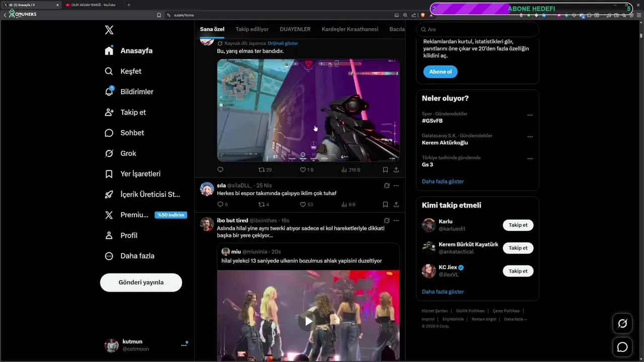The height and width of the screenshot is (362, 644).
Task: Like the game clip post with 1 B likes
Action: tap(306, 170)
